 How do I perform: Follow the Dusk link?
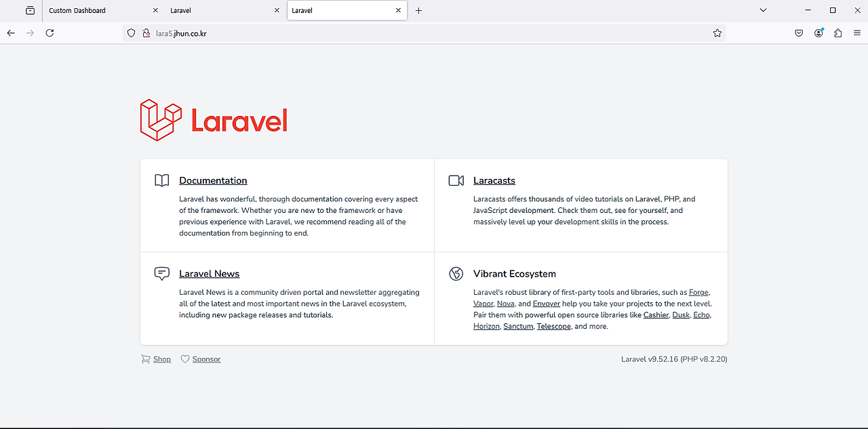click(x=681, y=315)
